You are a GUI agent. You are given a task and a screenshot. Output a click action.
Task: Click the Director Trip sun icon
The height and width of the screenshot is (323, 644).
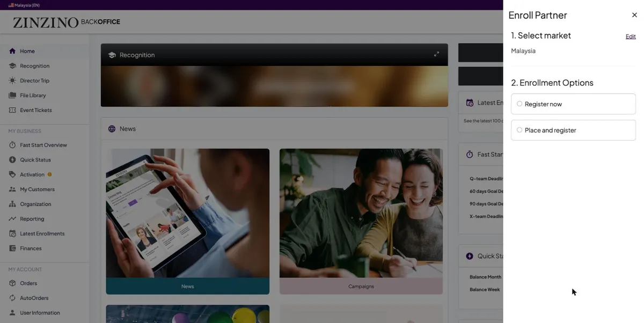pyautogui.click(x=12, y=80)
